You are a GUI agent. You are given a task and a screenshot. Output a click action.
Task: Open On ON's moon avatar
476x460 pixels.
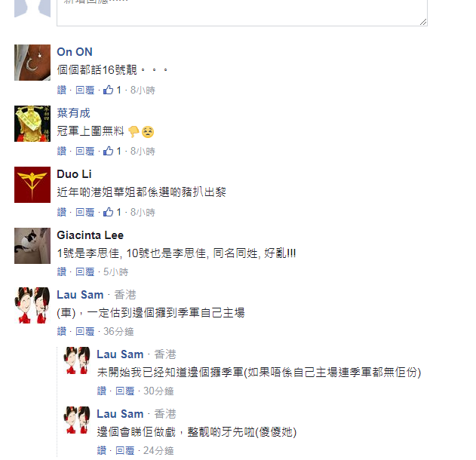32,63
